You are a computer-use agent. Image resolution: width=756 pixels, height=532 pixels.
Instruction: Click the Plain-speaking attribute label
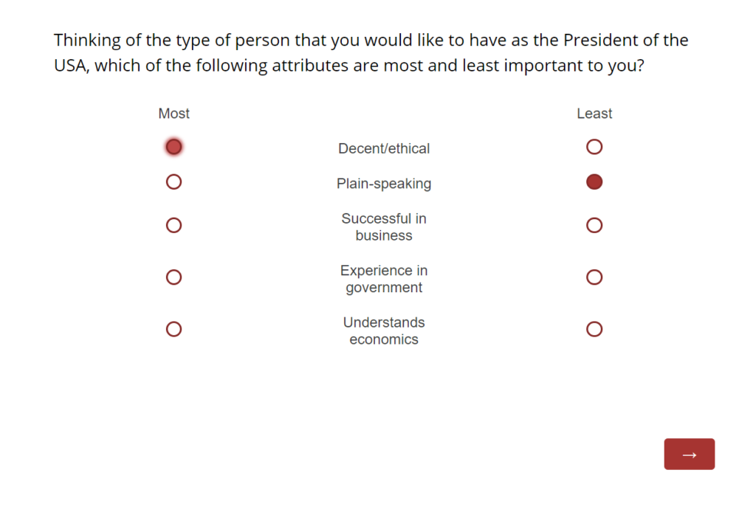pyautogui.click(x=384, y=184)
